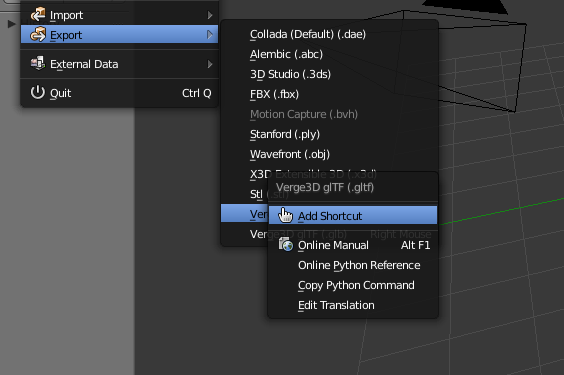Screen dimensions: 564x375
Task: Click the Export box icon
Action: (38, 35)
